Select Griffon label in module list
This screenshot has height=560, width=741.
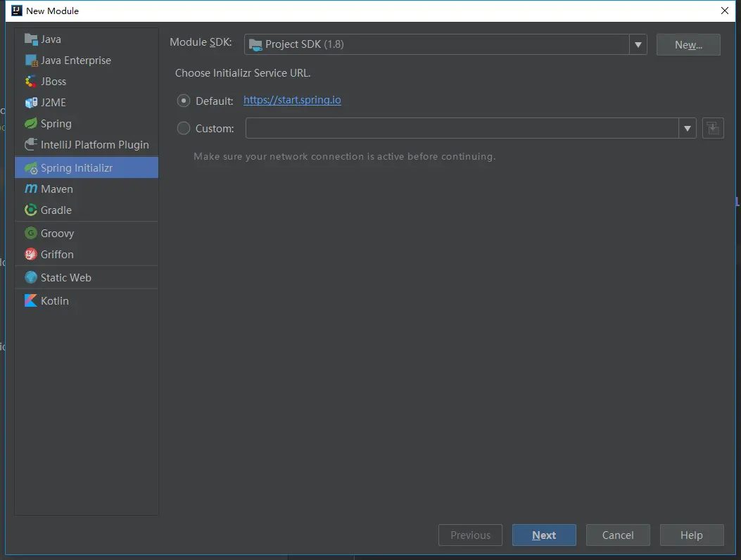point(57,254)
